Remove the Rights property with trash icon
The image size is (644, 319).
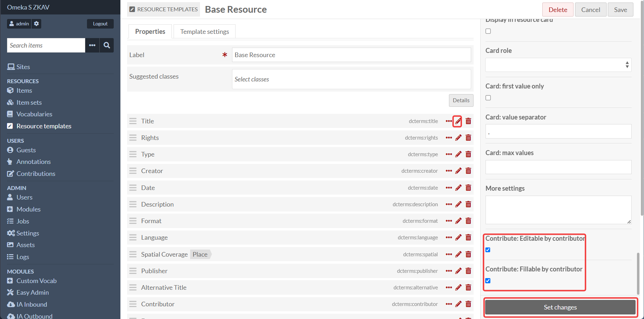468,138
